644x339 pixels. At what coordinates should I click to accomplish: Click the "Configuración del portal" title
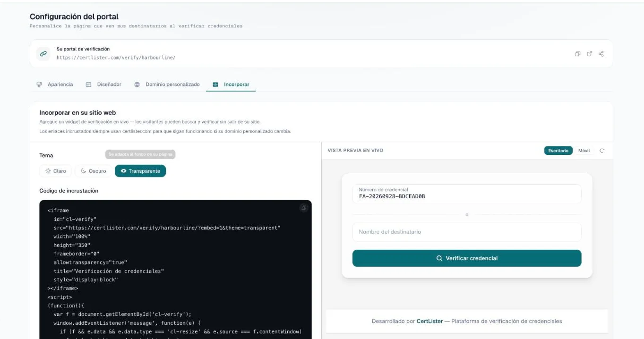[74, 17]
